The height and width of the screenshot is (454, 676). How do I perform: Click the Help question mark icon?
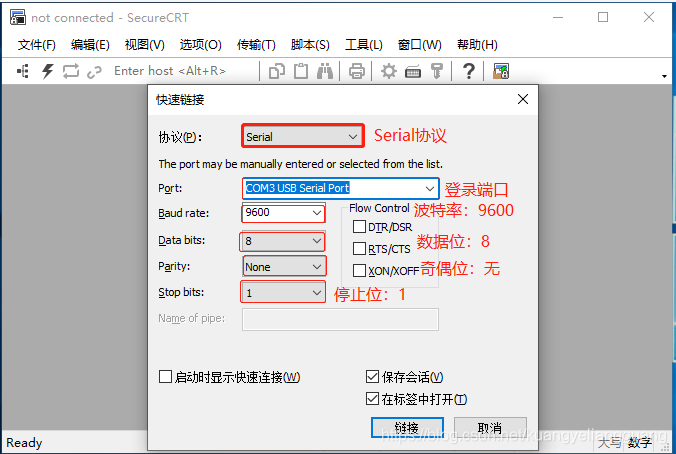[469, 71]
